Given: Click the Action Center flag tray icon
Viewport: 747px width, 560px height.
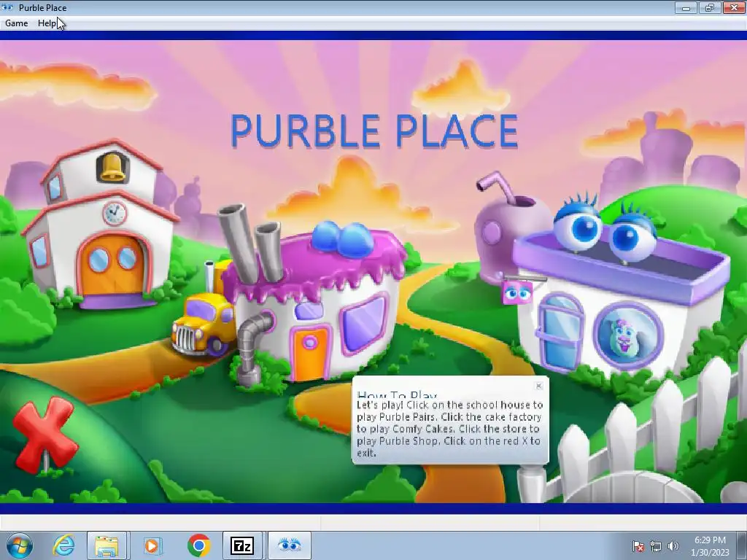Looking at the screenshot, I should coord(638,546).
